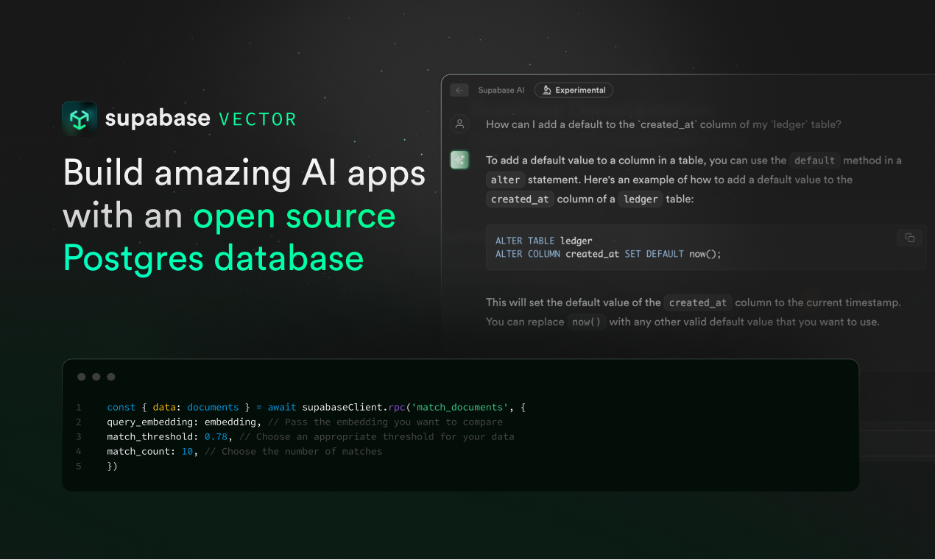Click the `ledger` inline code chip
The height and width of the screenshot is (560, 935).
pyautogui.click(x=641, y=199)
